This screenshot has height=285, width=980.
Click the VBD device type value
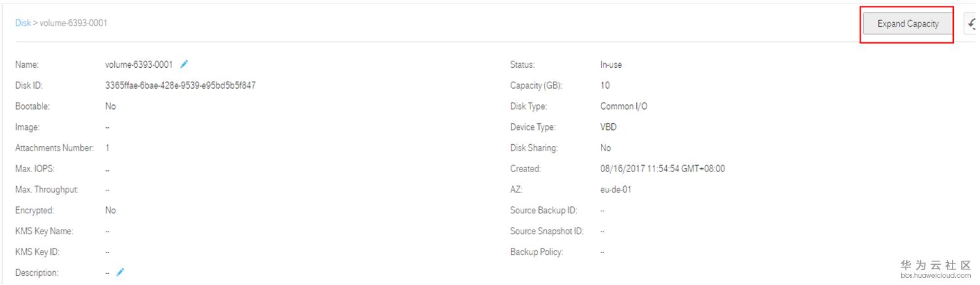pos(608,127)
